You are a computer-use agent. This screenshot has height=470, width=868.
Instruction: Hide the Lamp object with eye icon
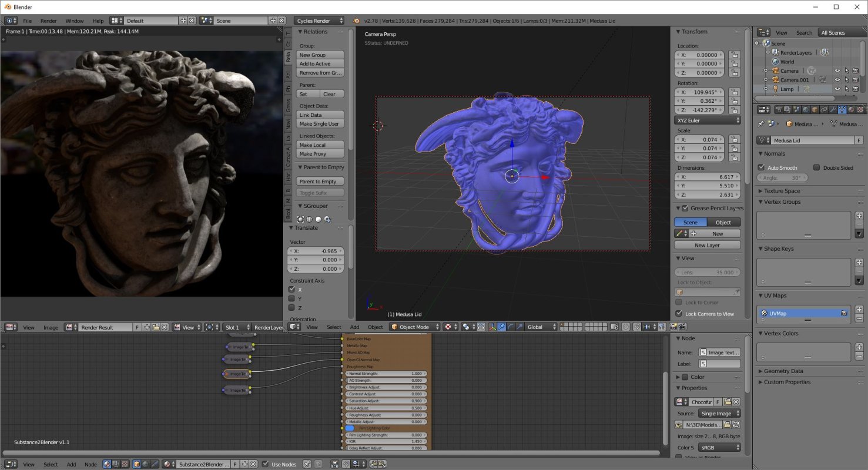click(837, 89)
